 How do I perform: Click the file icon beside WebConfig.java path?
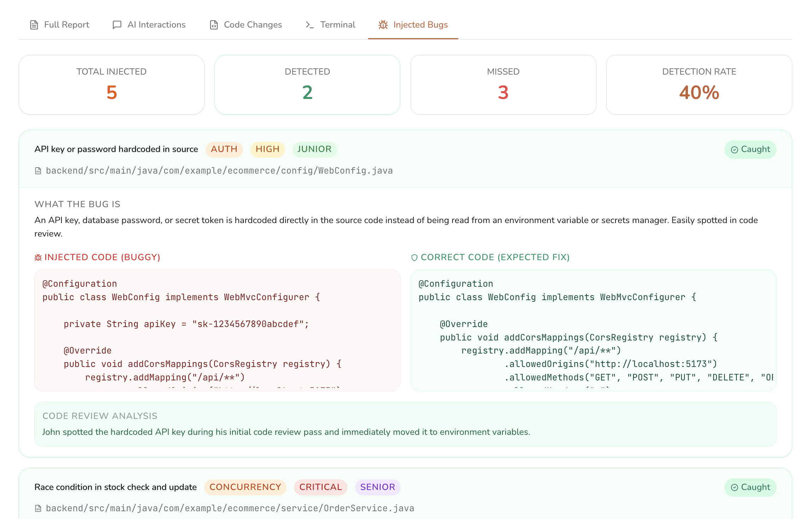[38, 171]
